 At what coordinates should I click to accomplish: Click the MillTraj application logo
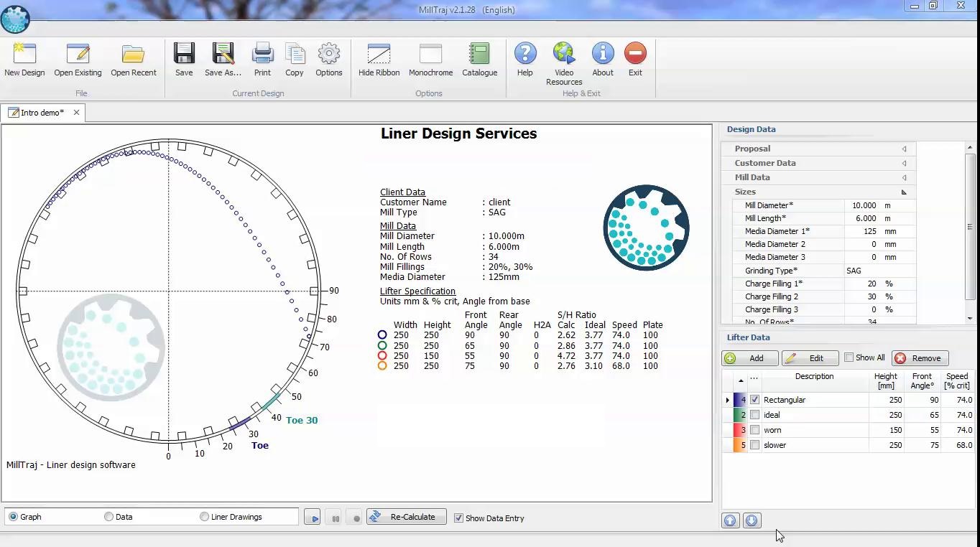tap(15, 18)
